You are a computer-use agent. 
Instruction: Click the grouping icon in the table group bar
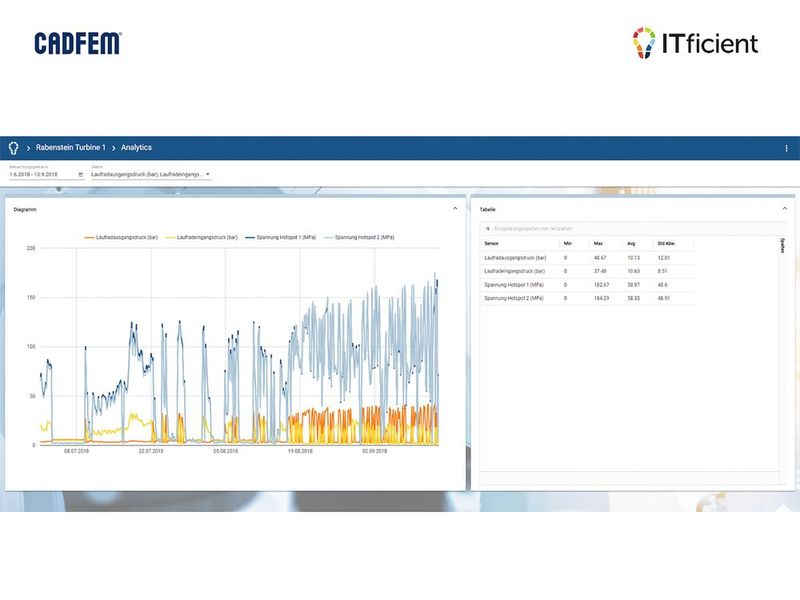click(x=488, y=229)
